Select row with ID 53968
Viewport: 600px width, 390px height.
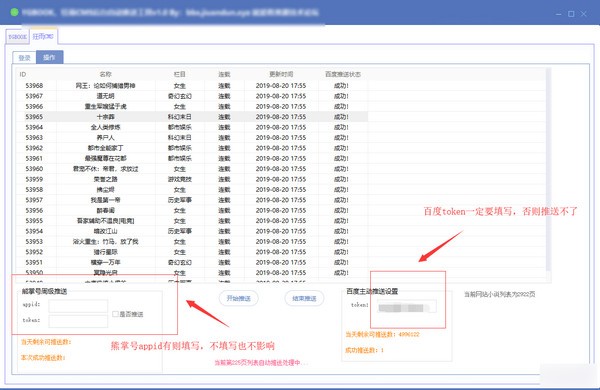pyautogui.click(x=192, y=86)
